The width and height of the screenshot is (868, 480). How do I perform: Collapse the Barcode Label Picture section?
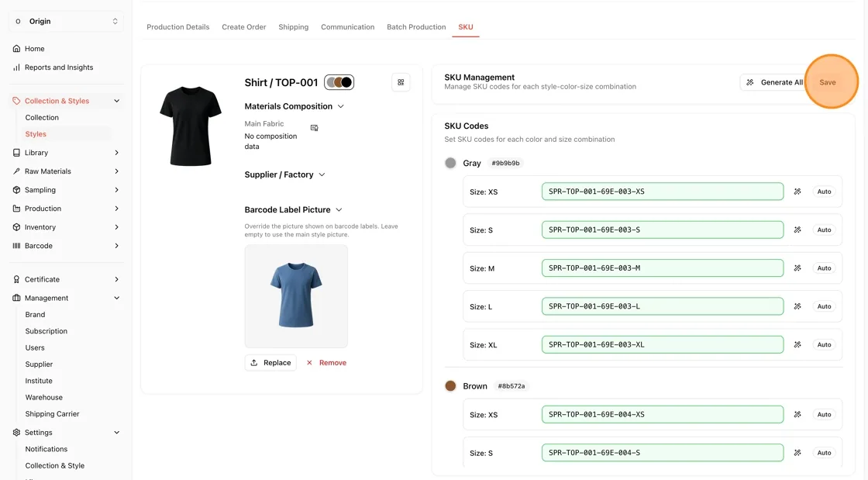(x=339, y=210)
